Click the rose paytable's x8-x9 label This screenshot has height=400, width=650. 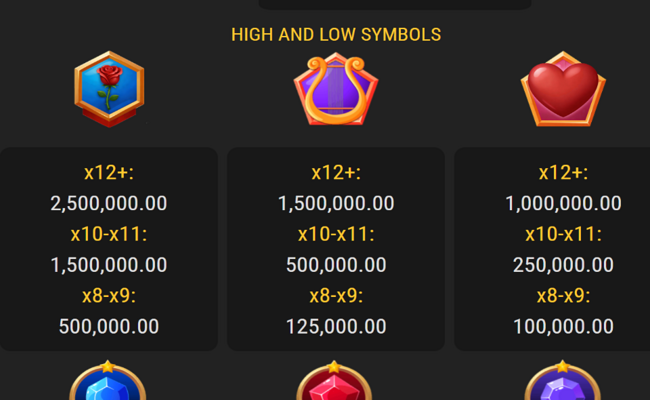tap(109, 296)
